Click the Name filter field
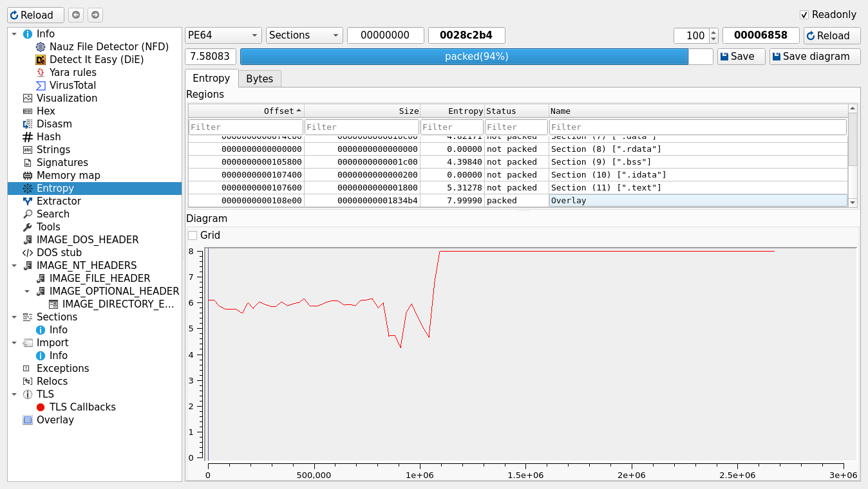The image size is (868, 489). (x=698, y=127)
